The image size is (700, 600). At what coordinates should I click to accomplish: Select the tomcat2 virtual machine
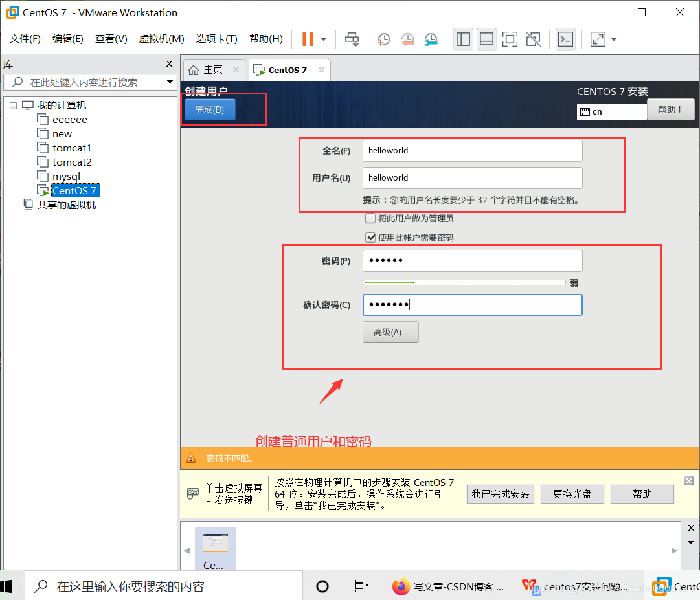point(72,162)
